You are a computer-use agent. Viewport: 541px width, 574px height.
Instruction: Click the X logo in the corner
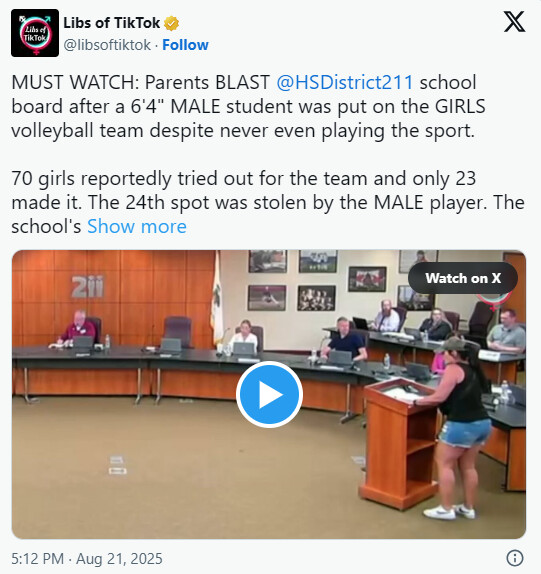tap(514, 22)
